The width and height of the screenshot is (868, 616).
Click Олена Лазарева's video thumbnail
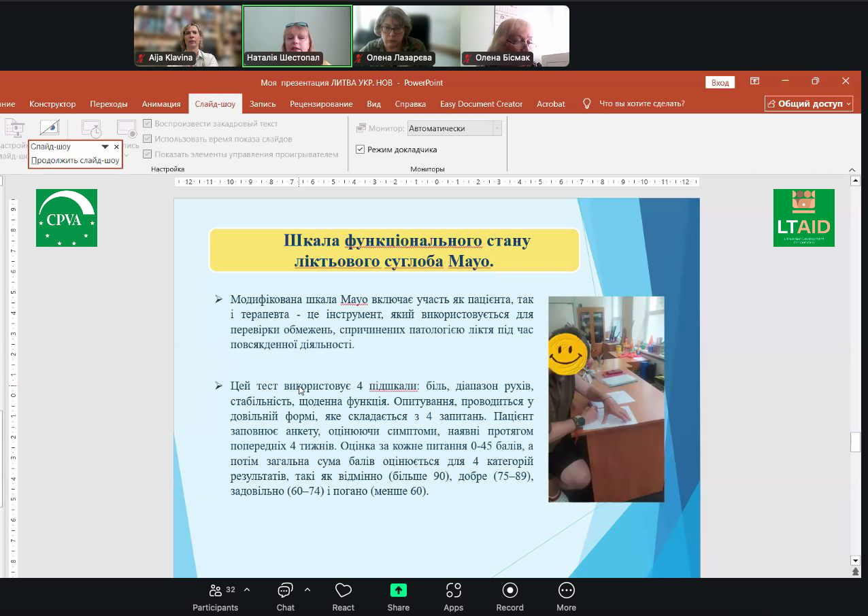[407, 36]
